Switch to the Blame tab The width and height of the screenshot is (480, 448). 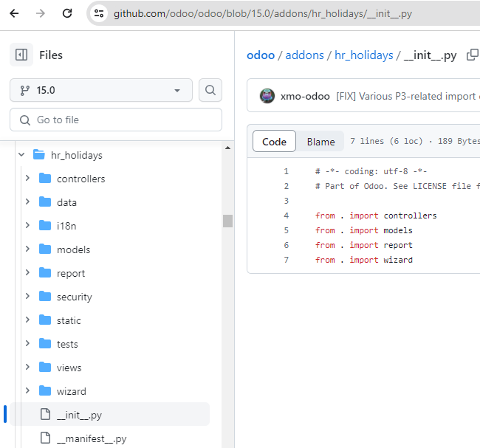point(320,142)
